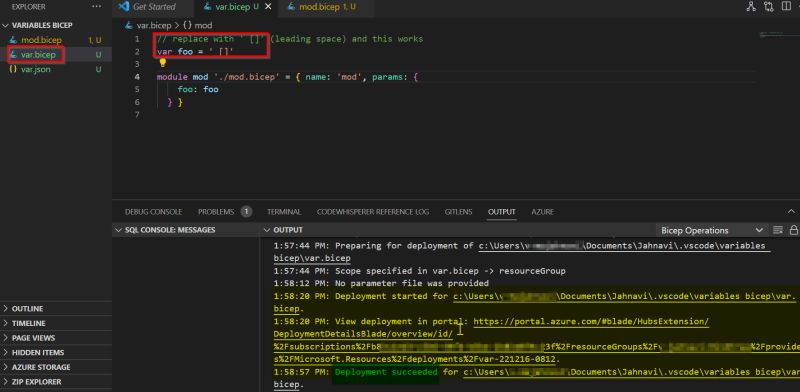Switch to the Get Started tab
The width and height of the screenshot is (800, 392).
(x=154, y=7)
